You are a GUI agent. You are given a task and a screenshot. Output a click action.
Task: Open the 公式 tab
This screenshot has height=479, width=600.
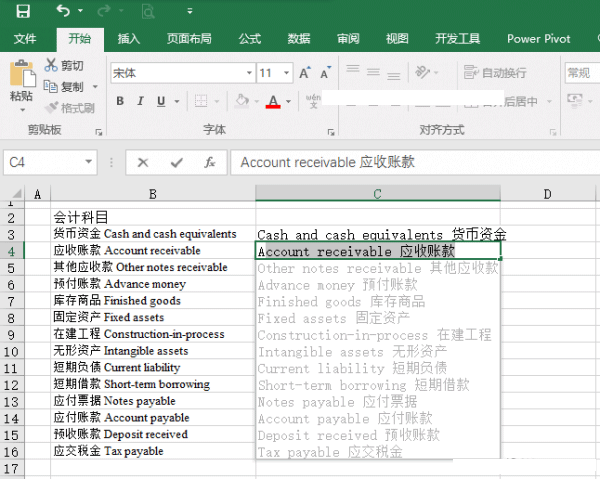click(249, 39)
